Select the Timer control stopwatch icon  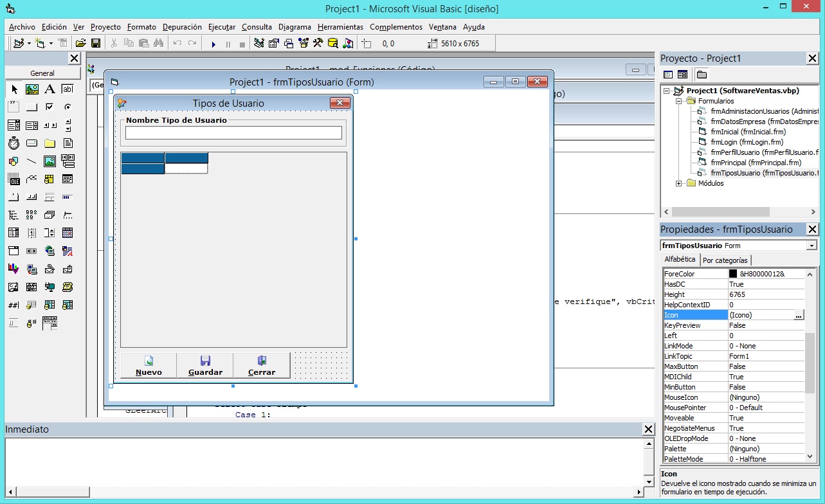[x=14, y=143]
